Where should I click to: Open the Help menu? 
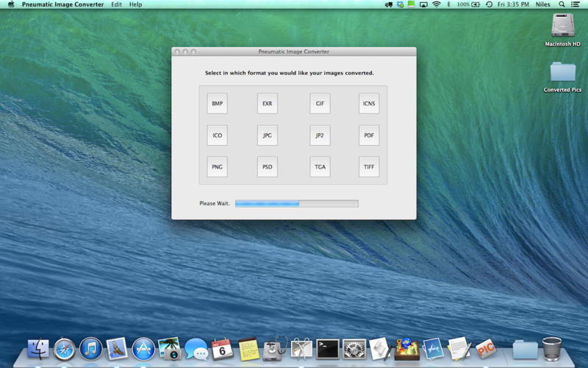[x=135, y=4]
